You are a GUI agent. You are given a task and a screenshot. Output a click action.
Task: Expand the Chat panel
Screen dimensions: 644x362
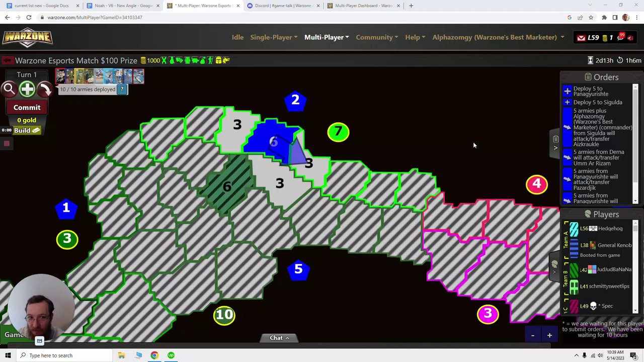(279, 338)
